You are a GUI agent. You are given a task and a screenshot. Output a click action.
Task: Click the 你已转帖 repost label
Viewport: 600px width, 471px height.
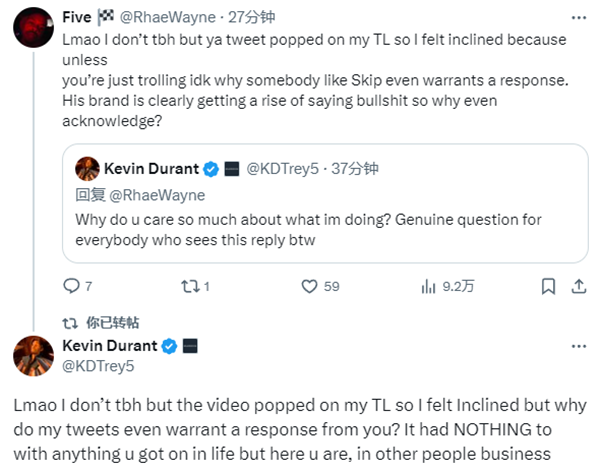click(x=112, y=322)
